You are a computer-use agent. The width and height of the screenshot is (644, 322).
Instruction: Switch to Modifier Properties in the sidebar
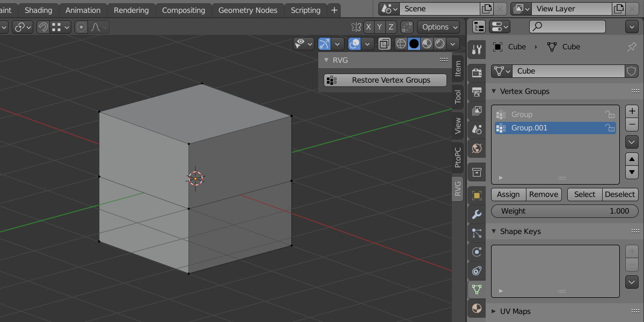pyautogui.click(x=477, y=213)
